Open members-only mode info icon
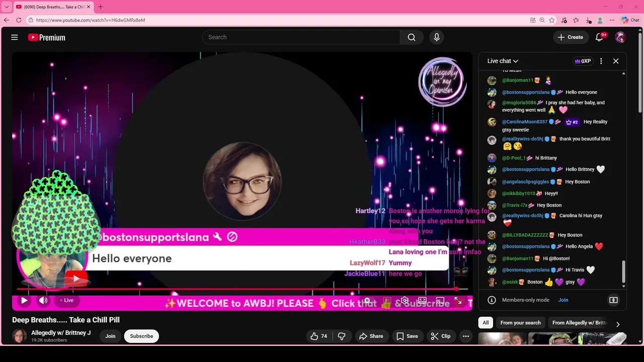 tap(492, 300)
